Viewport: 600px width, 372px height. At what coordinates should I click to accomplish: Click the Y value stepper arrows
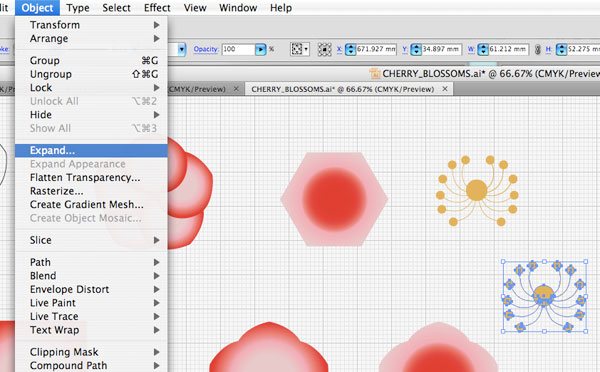click(x=416, y=49)
